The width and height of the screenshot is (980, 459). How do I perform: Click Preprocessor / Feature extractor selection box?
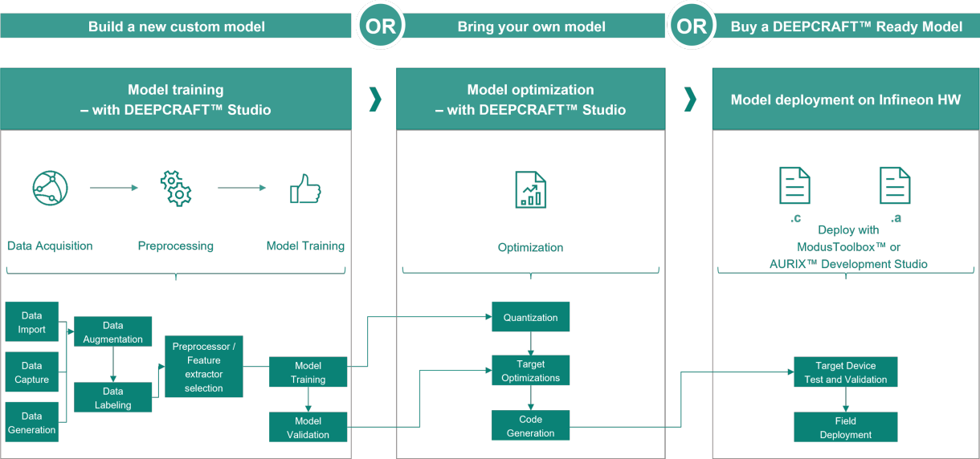coord(204,367)
